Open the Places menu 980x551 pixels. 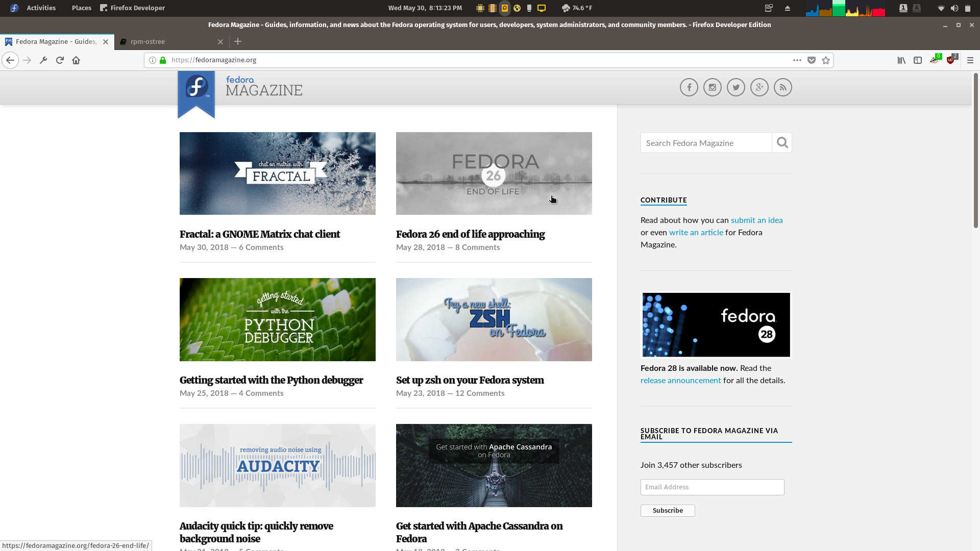tap(82, 8)
